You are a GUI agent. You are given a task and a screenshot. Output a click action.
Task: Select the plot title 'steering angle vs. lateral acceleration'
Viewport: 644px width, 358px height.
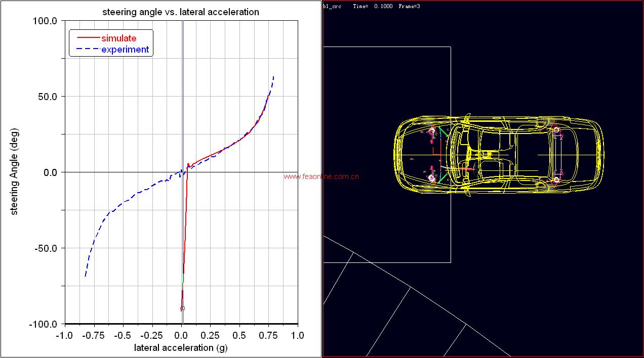coord(181,12)
